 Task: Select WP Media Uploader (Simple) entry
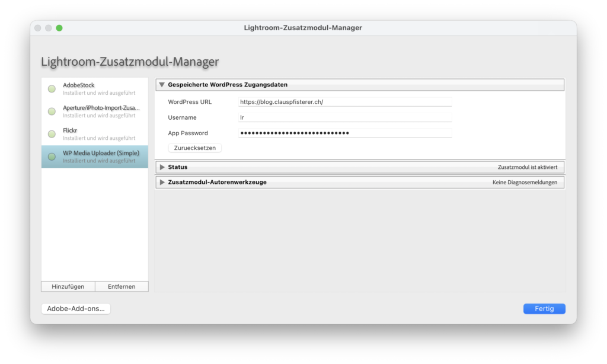coord(100,157)
